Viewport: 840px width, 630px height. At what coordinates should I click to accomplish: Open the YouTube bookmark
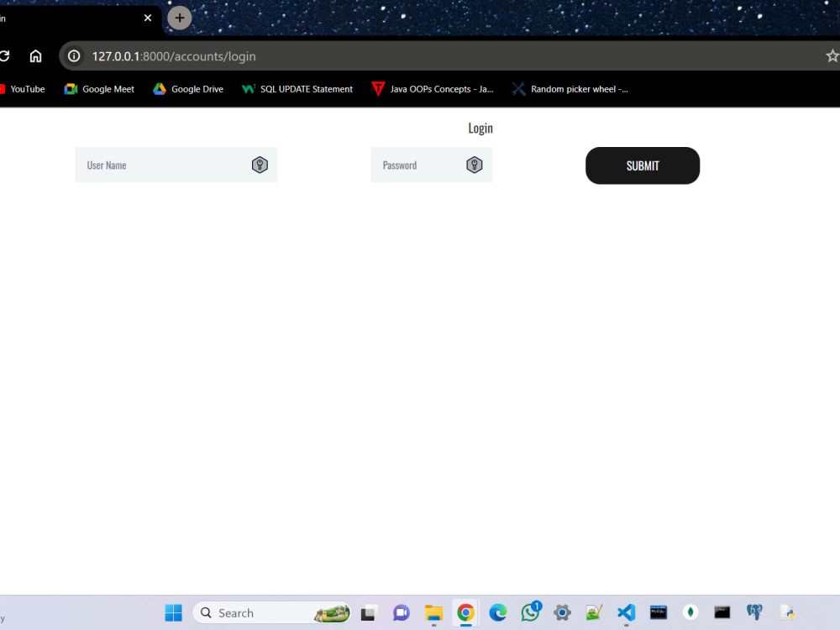coord(23,89)
